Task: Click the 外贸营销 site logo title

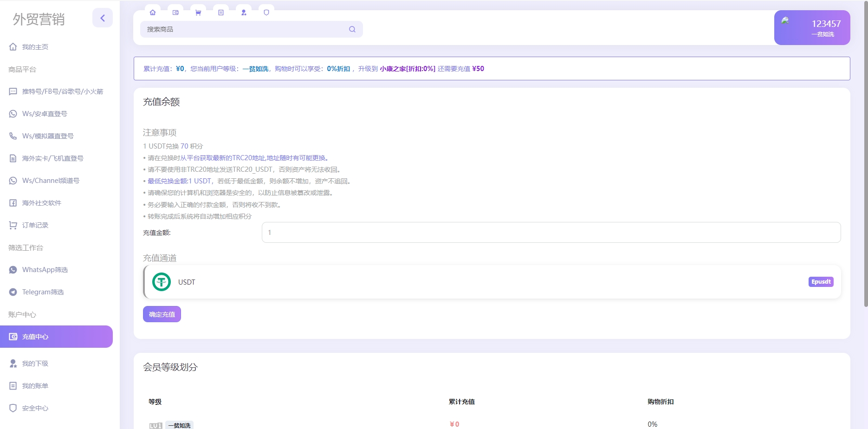Action: (39, 19)
